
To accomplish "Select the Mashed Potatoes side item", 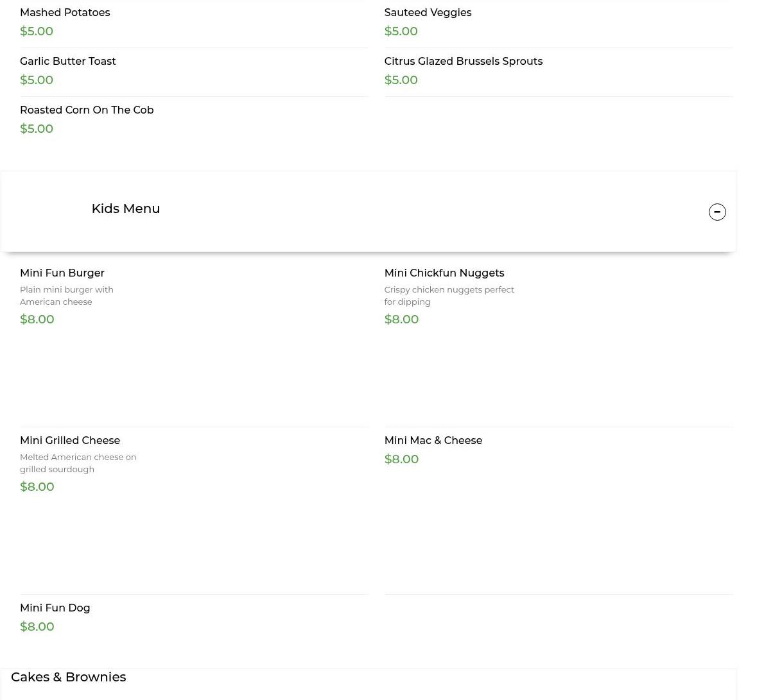I will (x=65, y=13).
